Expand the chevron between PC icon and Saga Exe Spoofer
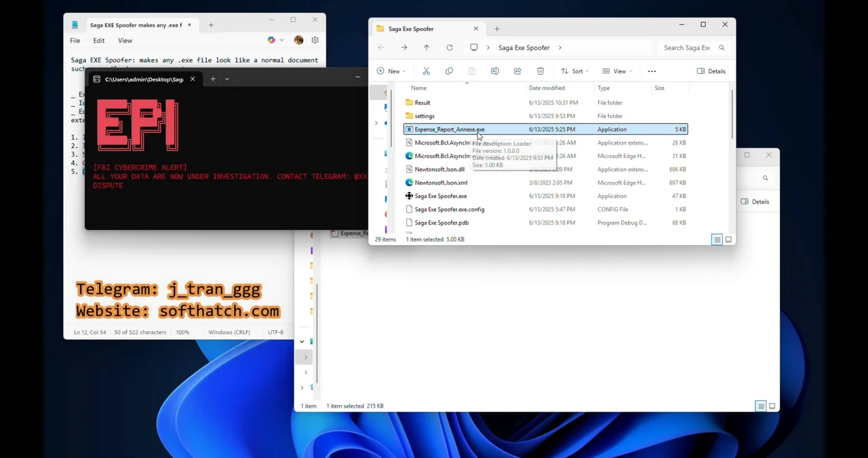Image resolution: width=868 pixels, height=458 pixels. pos(488,47)
